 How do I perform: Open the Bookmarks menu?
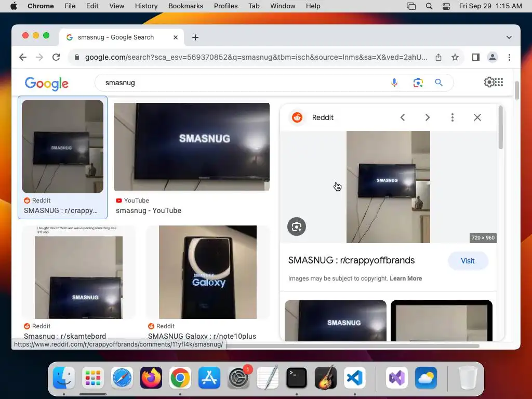click(185, 6)
